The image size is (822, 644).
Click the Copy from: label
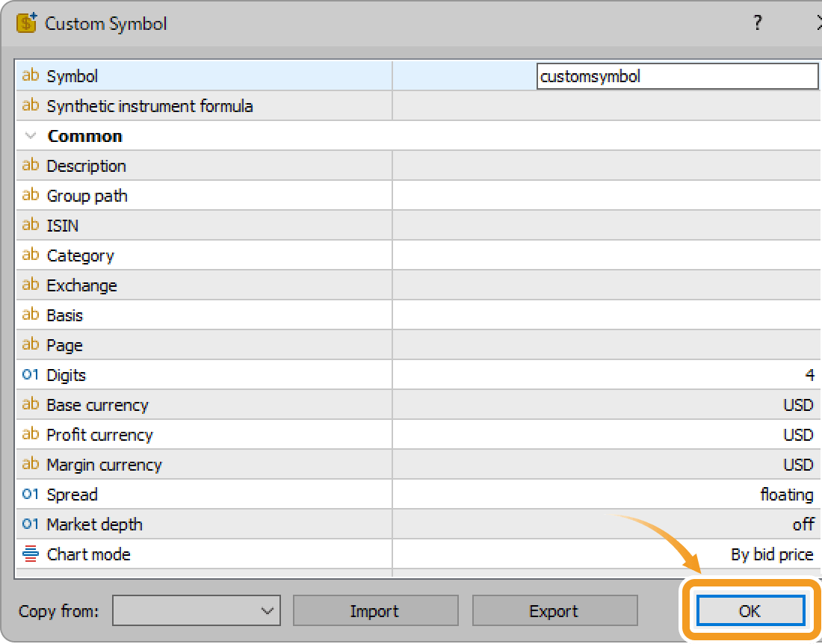coord(59,611)
